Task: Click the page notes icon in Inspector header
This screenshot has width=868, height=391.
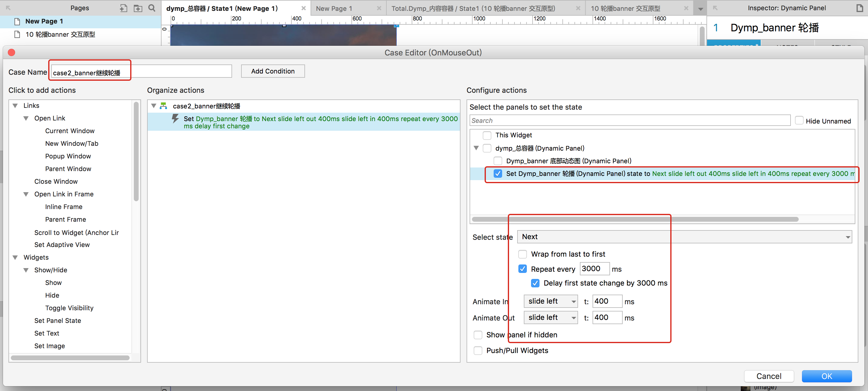Action: [x=860, y=8]
